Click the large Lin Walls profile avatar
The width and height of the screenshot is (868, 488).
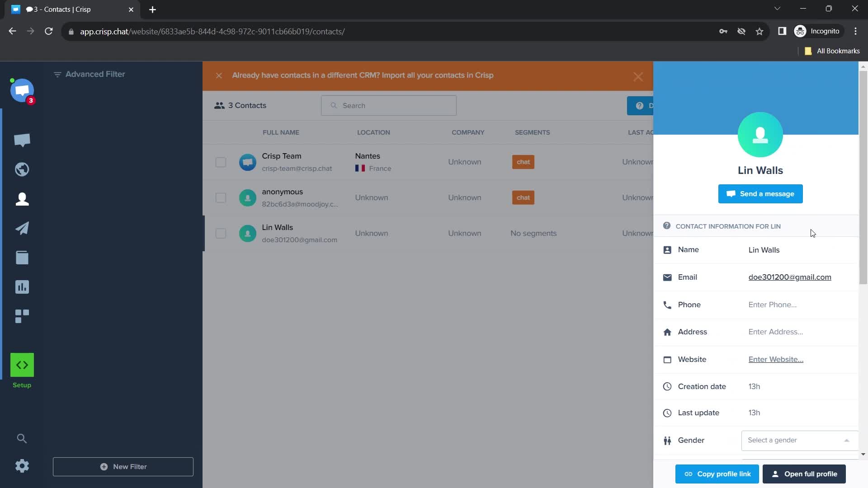point(760,135)
